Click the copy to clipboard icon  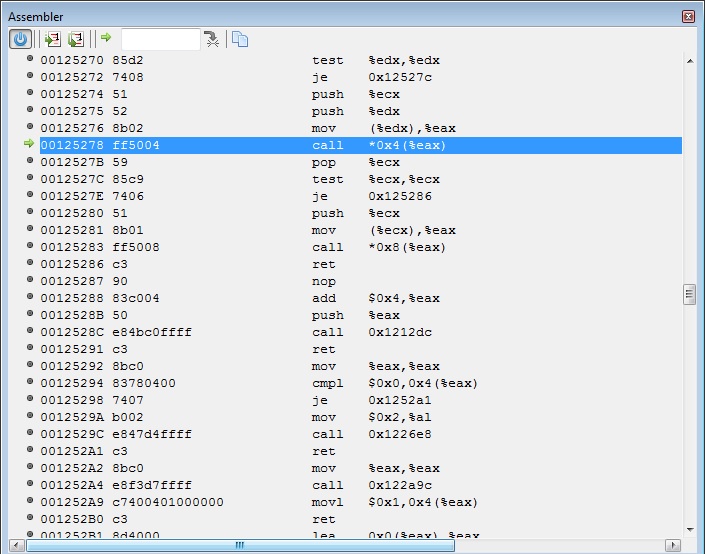tap(240, 39)
